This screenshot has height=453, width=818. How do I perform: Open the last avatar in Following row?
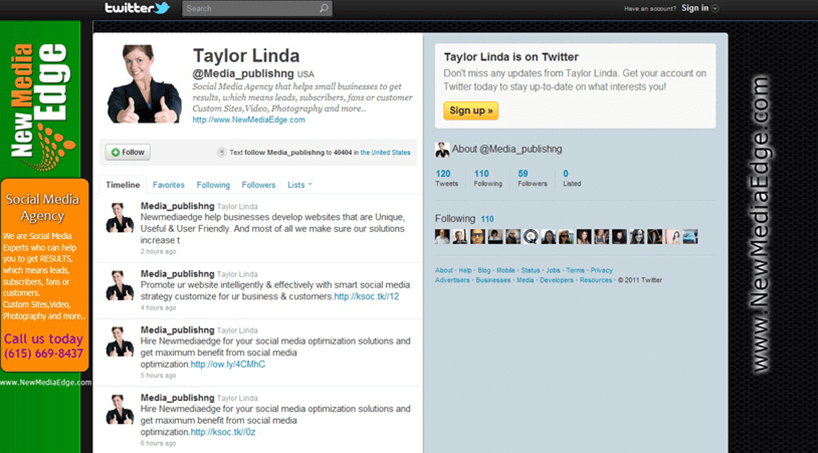click(x=690, y=236)
